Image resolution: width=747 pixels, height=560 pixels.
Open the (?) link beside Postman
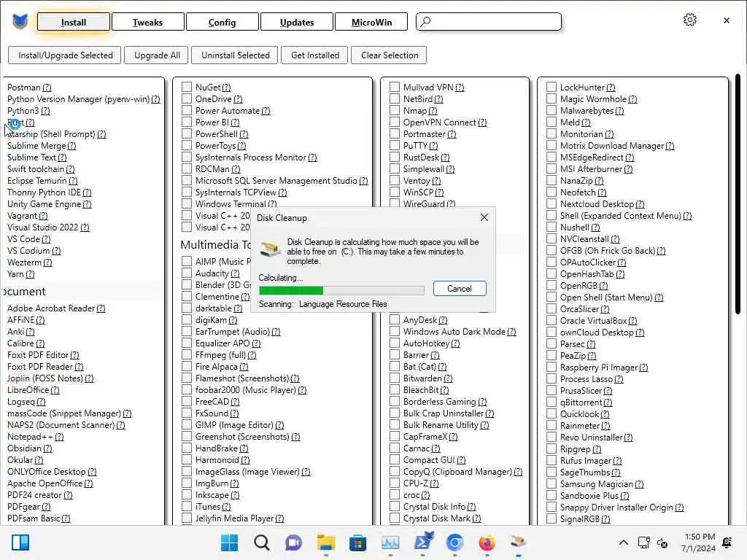point(47,87)
